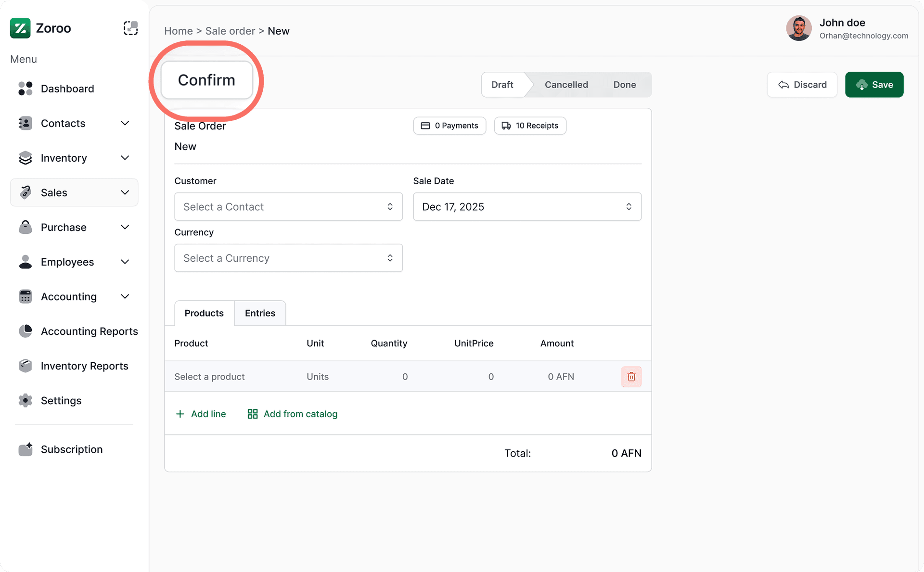Click the sidebar collapse icon beside Zoroo
This screenshot has height=572, width=924.
coord(130,28)
